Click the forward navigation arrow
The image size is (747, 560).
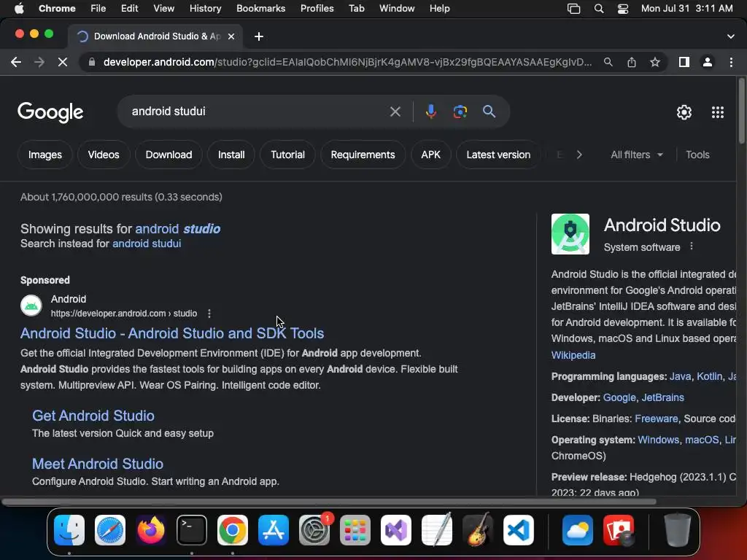[39, 63]
